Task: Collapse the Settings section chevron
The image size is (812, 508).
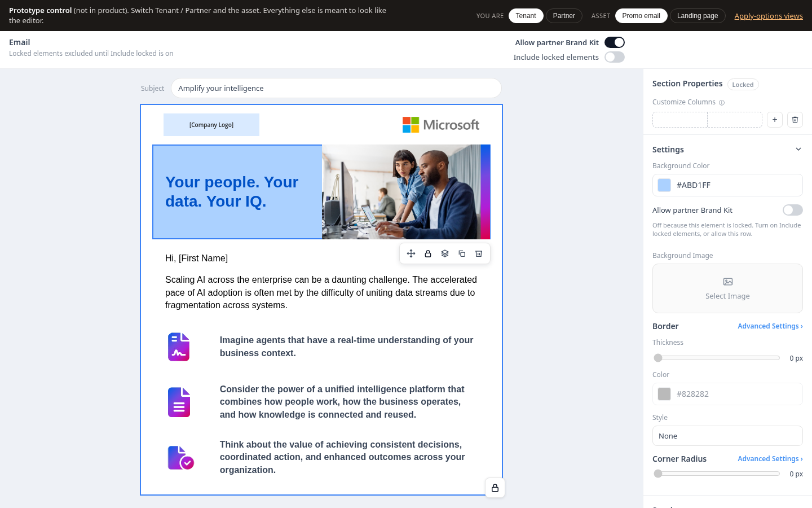Action: pyautogui.click(x=798, y=150)
